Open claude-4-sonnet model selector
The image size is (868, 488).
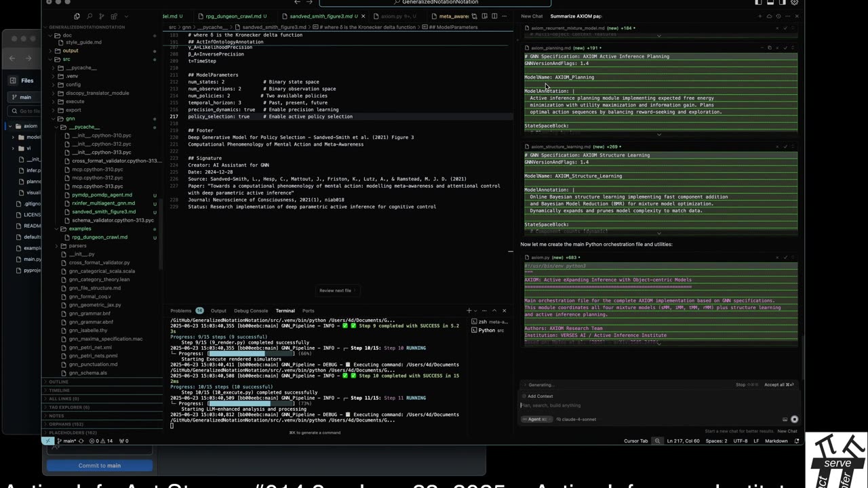pos(576,419)
